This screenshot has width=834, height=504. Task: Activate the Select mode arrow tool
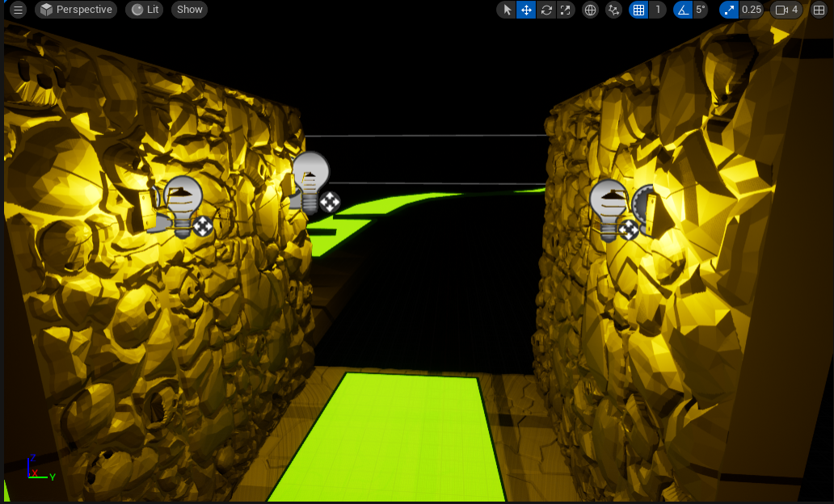point(507,10)
